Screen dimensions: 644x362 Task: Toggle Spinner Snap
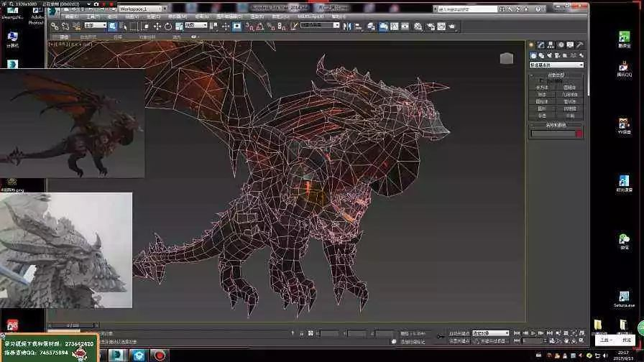click(282, 27)
